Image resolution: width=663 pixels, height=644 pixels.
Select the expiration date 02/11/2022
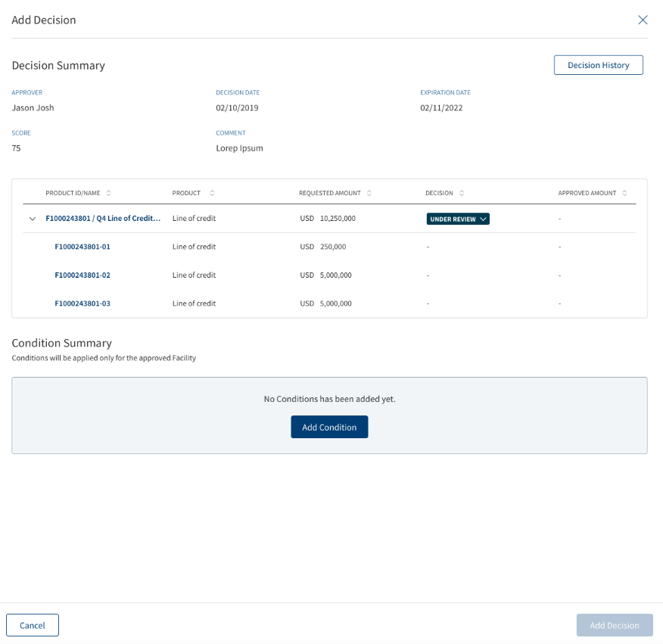point(441,107)
